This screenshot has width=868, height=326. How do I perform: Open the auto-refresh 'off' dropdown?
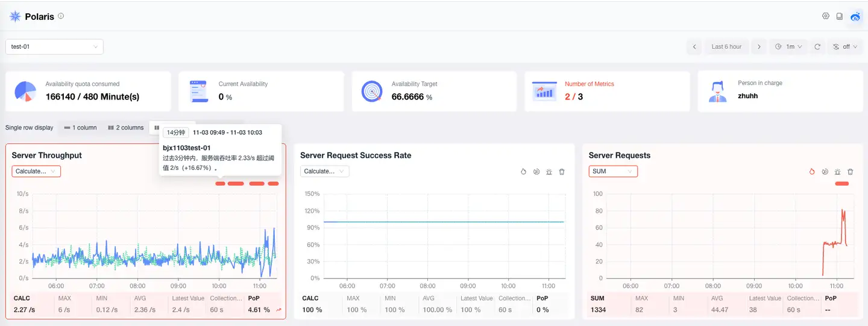pos(846,46)
